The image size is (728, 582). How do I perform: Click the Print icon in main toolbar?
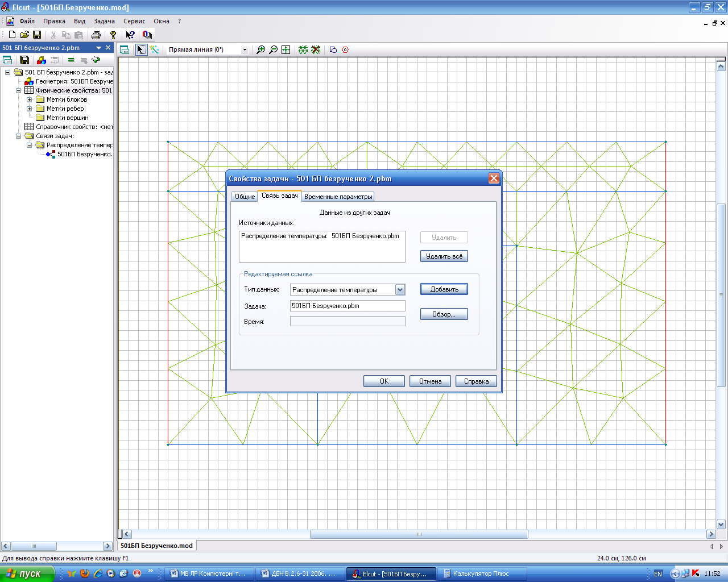pos(96,35)
